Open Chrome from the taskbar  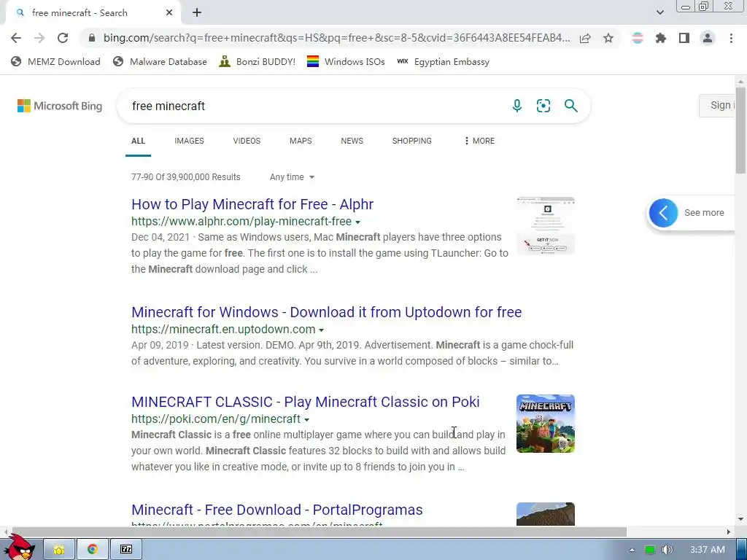[93, 550]
